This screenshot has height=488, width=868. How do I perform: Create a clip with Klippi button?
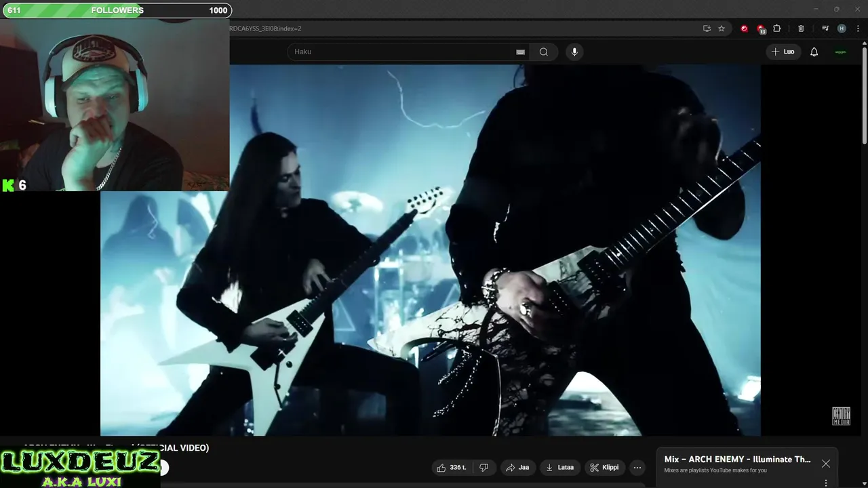[x=604, y=468]
